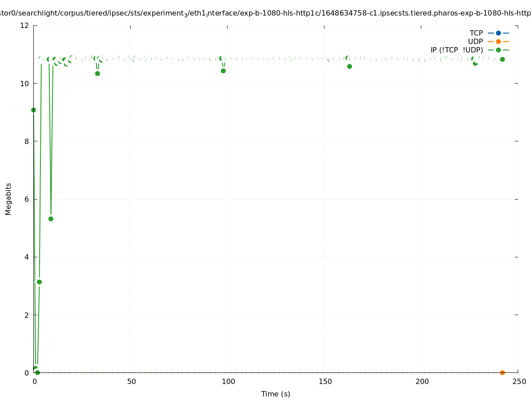Click the orange UDP data point at zero
532x400 pixels.
coord(502,372)
